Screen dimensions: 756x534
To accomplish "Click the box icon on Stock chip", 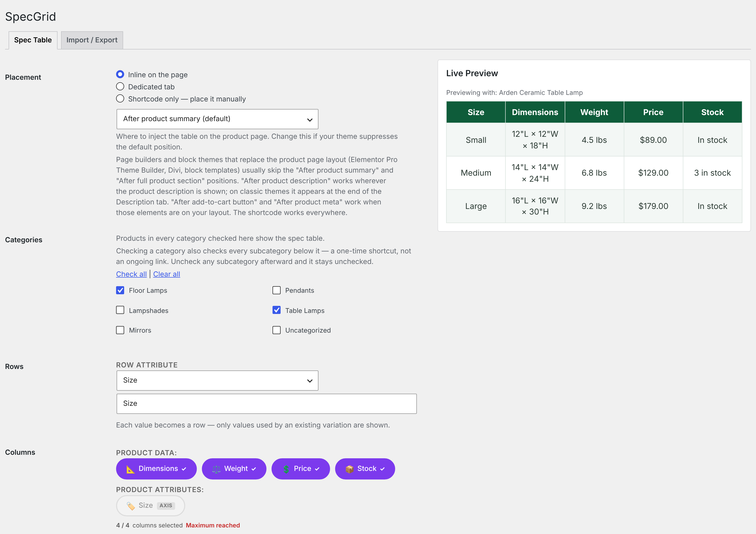I will 350,469.
